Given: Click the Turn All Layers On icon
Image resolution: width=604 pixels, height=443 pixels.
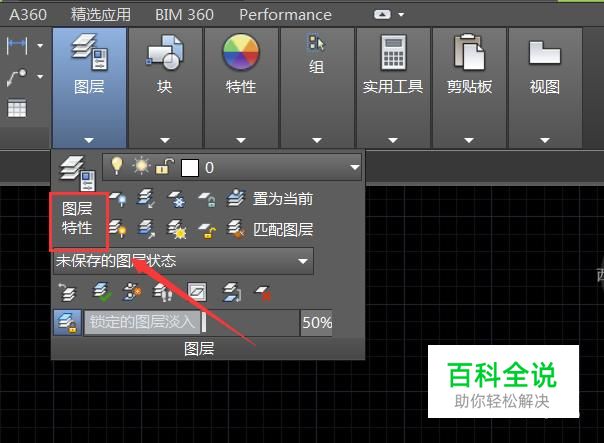Looking at the screenshot, I should point(118,229).
